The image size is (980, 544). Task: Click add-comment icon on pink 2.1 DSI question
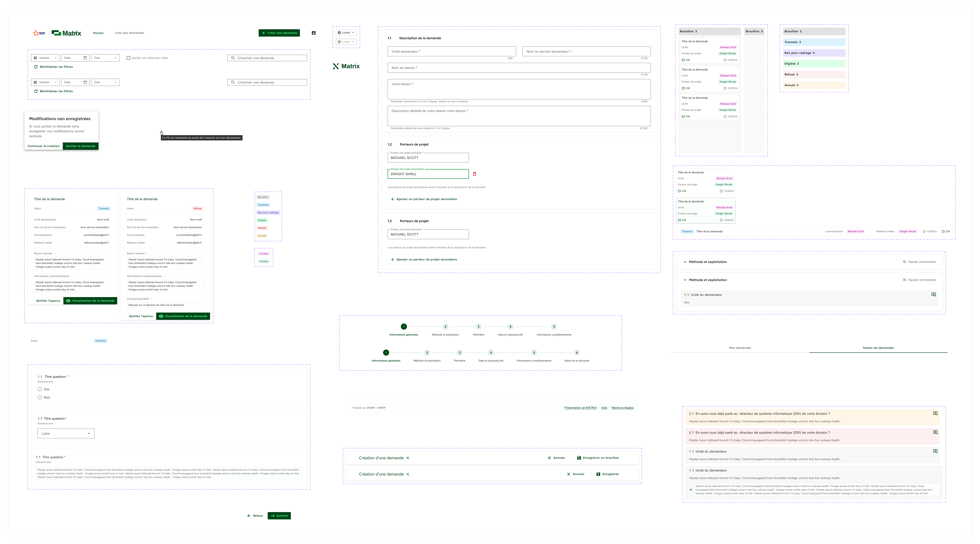click(935, 432)
